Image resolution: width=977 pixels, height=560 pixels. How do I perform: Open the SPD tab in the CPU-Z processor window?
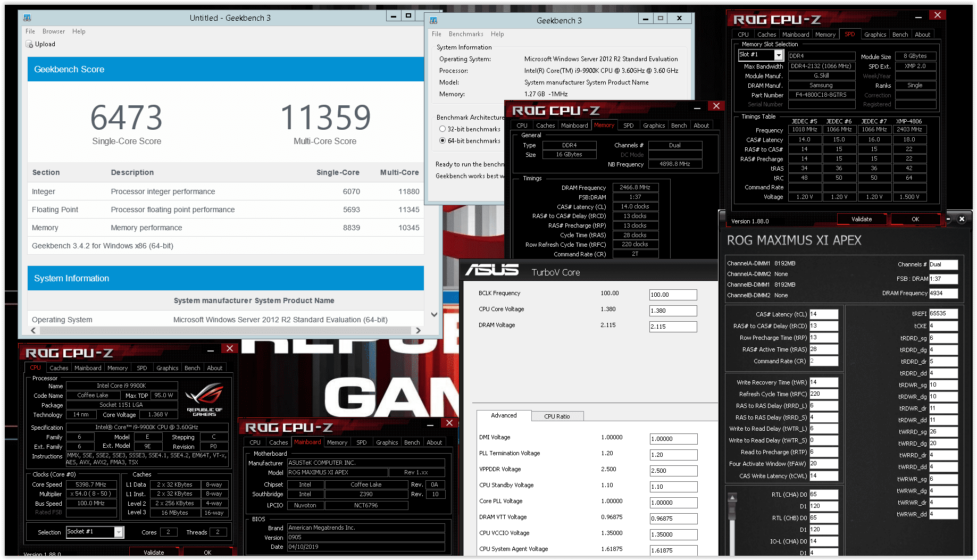pyautogui.click(x=141, y=368)
